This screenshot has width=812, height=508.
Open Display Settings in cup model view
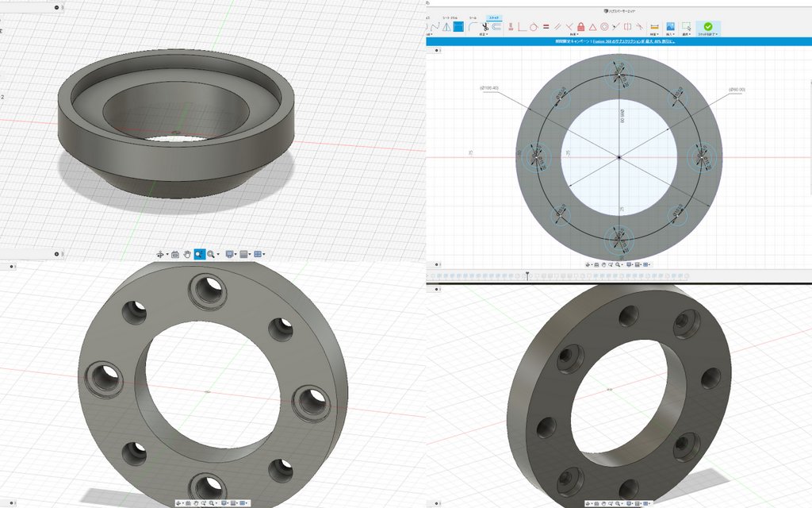(x=229, y=254)
